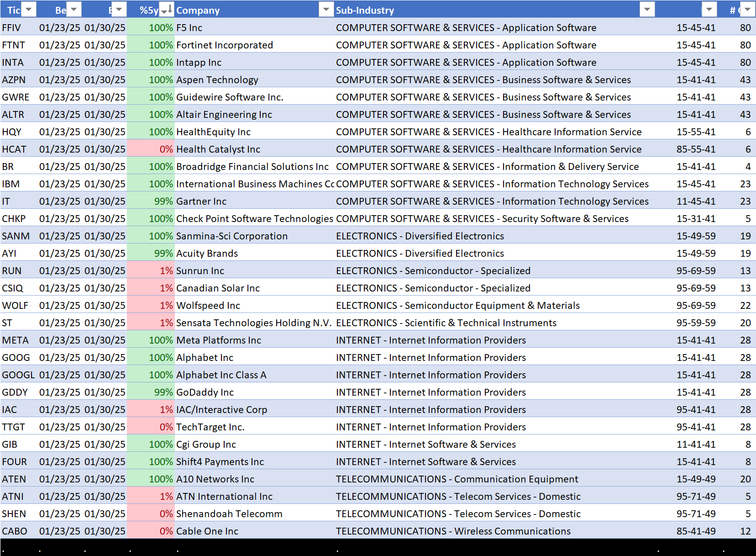This screenshot has height=556, width=756.
Task: Select the Communication Equipment sub-industry cell
Action: tap(495, 479)
